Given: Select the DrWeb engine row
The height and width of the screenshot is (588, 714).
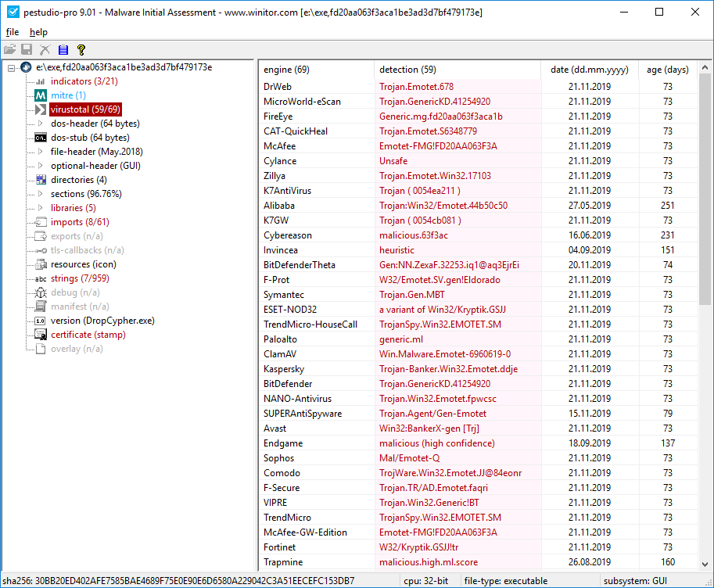Looking at the screenshot, I should point(478,87).
